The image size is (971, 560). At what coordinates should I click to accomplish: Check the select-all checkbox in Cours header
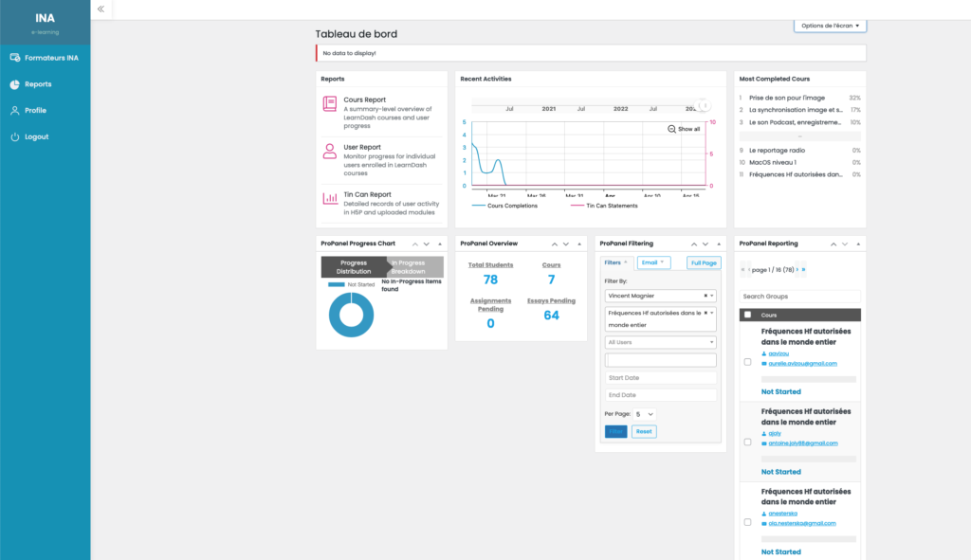pyautogui.click(x=747, y=315)
